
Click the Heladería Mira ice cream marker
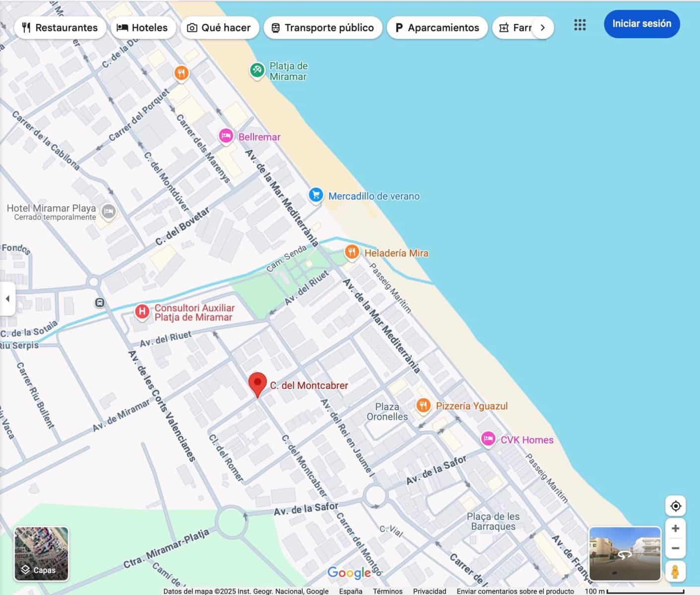coord(352,252)
